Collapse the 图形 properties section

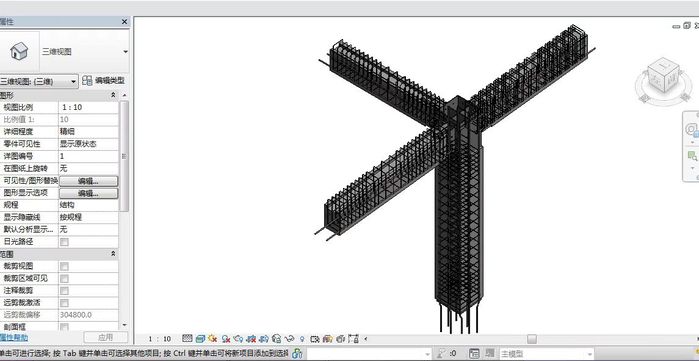pos(113,95)
